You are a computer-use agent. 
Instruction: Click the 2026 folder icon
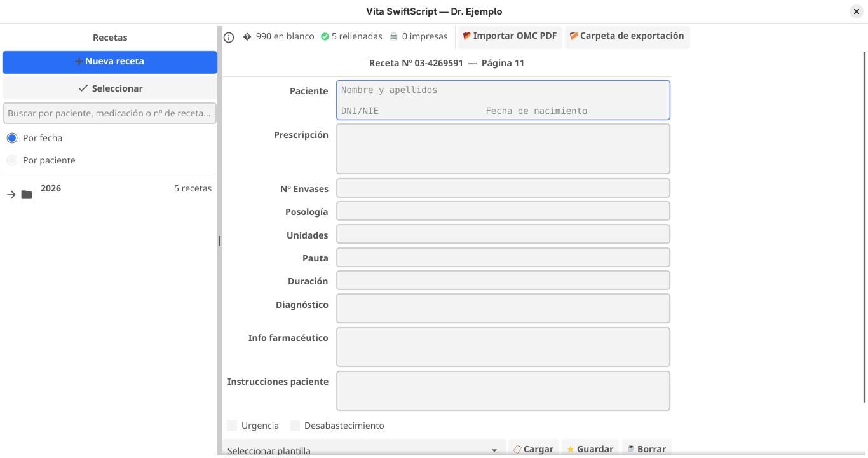click(x=27, y=195)
